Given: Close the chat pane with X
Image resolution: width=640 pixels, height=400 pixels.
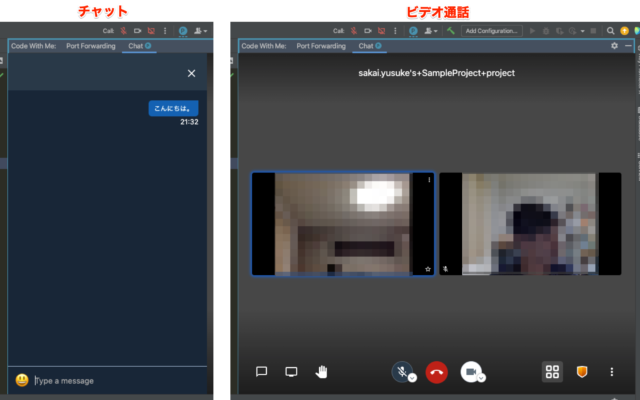Looking at the screenshot, I should (x=191, y=73).
